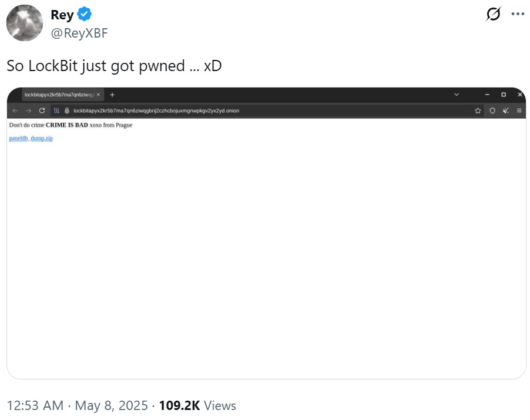Open a new browser tab with plus

pos(112,95)
